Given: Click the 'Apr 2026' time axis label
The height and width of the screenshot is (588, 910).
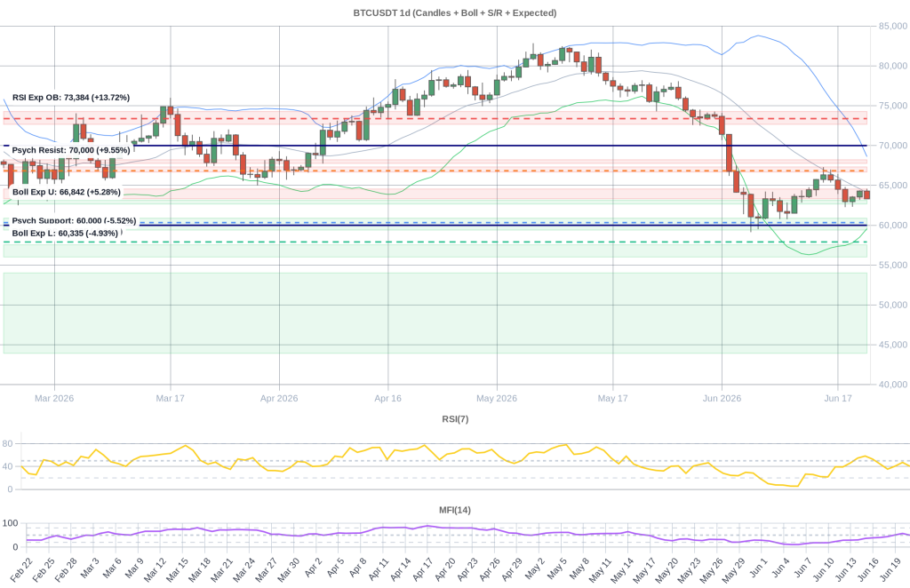Looking at the screenshot, I should (x=279, y=399).
